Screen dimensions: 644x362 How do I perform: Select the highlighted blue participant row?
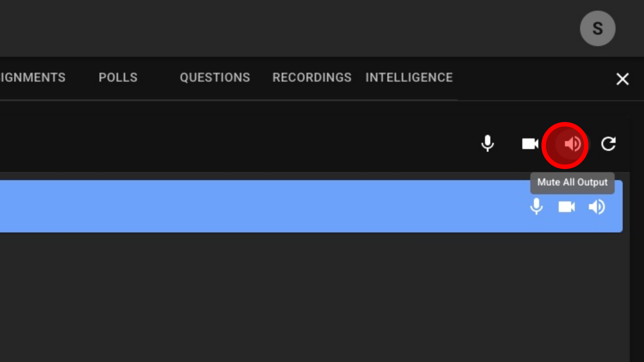[266, 206]
